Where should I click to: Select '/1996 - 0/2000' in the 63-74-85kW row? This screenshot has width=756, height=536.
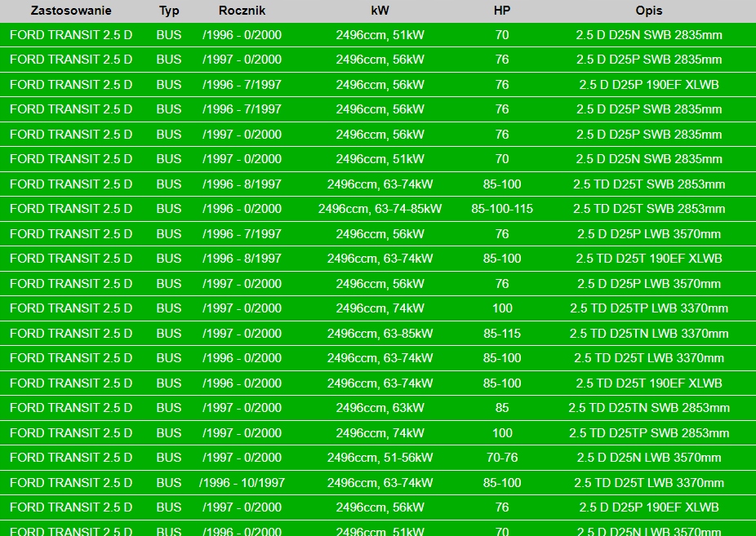click(x=242, y=209)
